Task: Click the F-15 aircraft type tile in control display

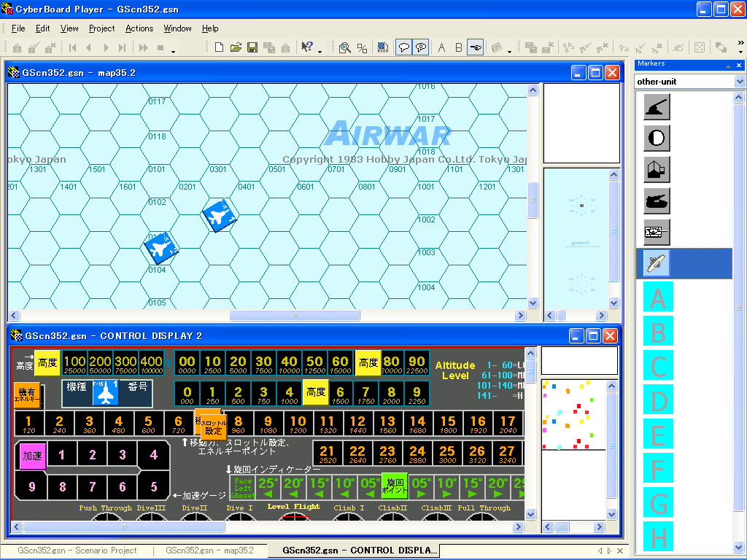Action: tap(105, 393)
